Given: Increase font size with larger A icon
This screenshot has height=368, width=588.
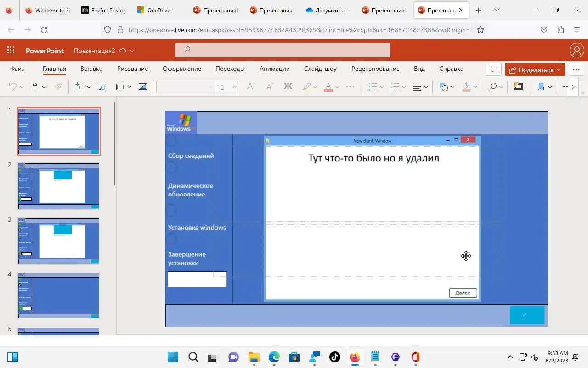Looking at the screenshot, I should pyautogui.click(x=251, y=86).
